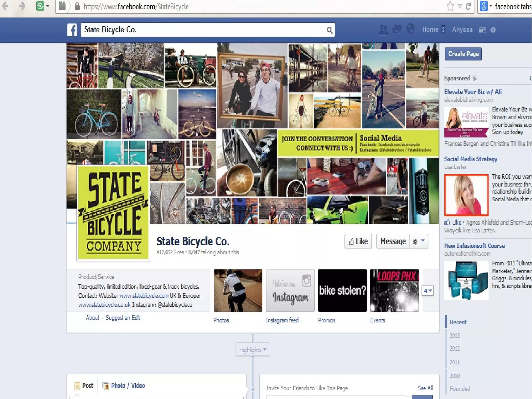
Task: Open the notifications globe icon
Action: (411, 29)
